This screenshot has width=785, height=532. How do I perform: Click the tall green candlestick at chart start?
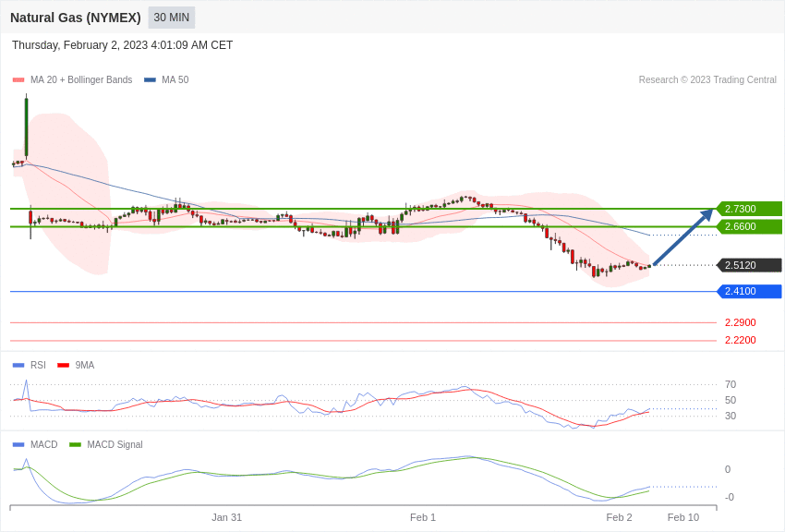[x=26, y=127]
